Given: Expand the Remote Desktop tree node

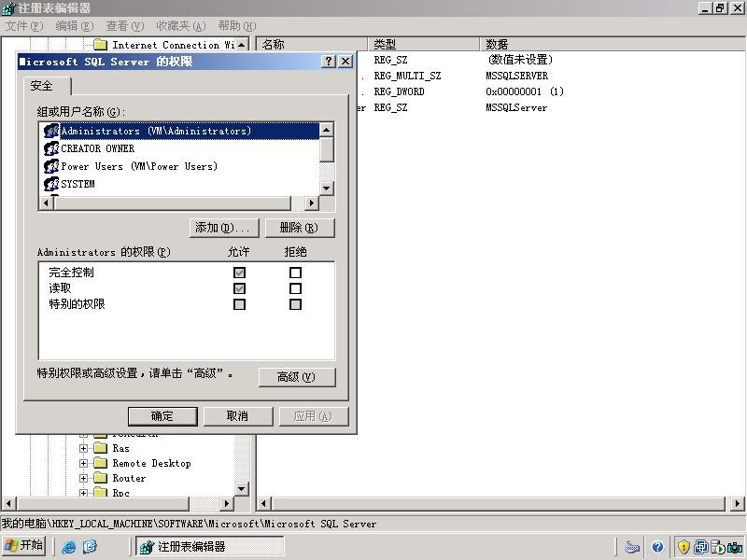Looking at the screenshot, I should [83, 463].
